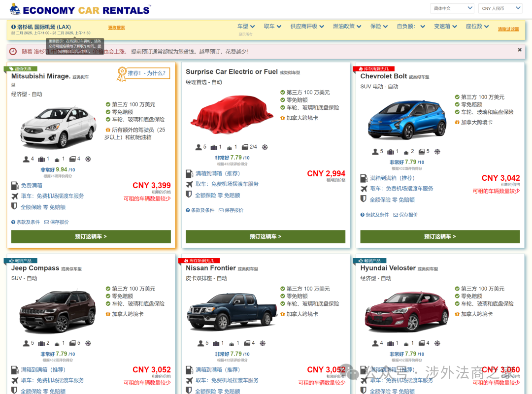
Task: Expand the 供应商评级 filter dropdown
Action: coord(307,26)
